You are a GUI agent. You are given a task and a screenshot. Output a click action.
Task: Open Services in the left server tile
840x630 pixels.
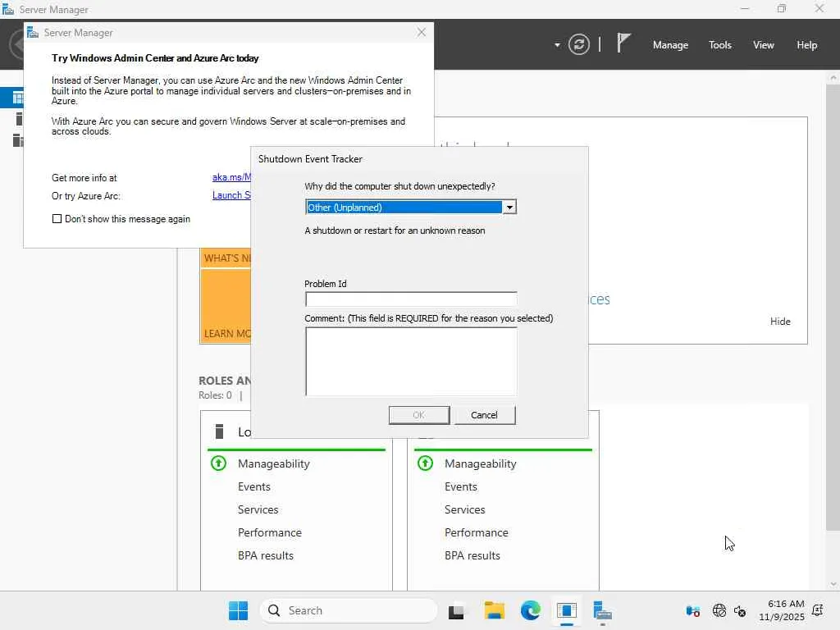click(258, 509)
